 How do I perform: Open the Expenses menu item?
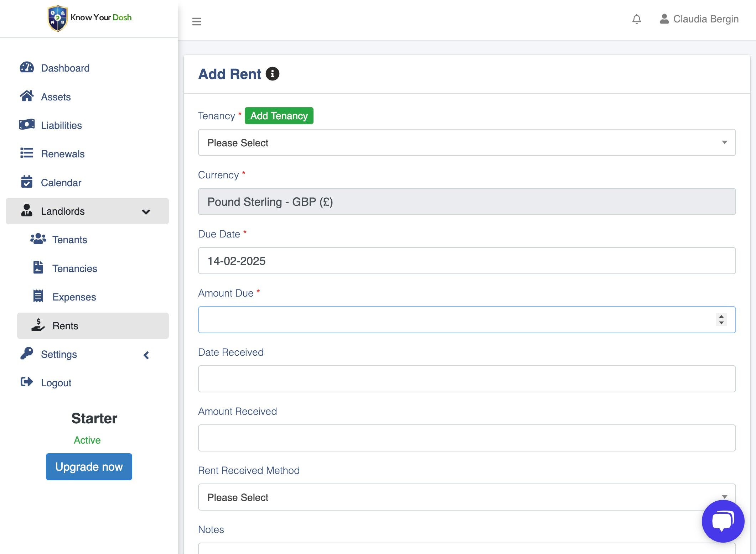click(x=74, y=297)
